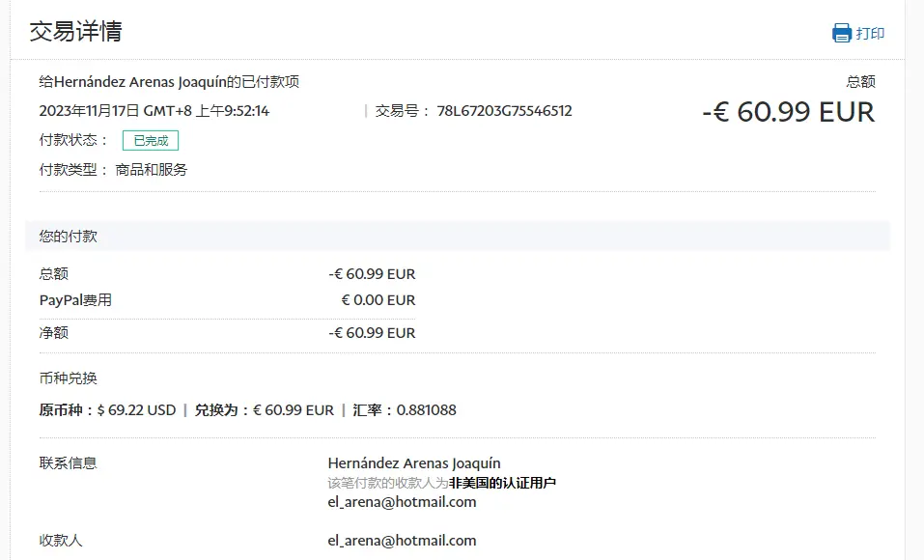924x560 pixels.
Task: Click the printer icon
Action: coord(841,33)
